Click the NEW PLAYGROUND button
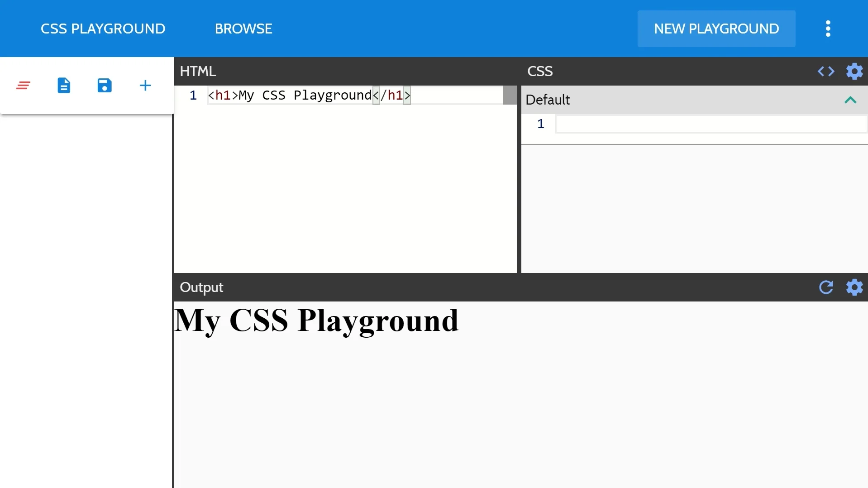868x488 pixels. [716, 29]
